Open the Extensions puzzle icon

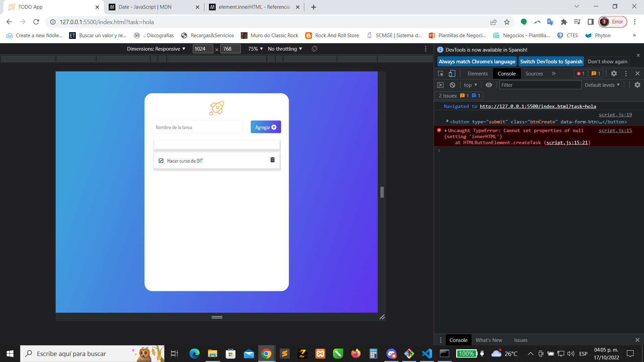(x=564, y=22)
